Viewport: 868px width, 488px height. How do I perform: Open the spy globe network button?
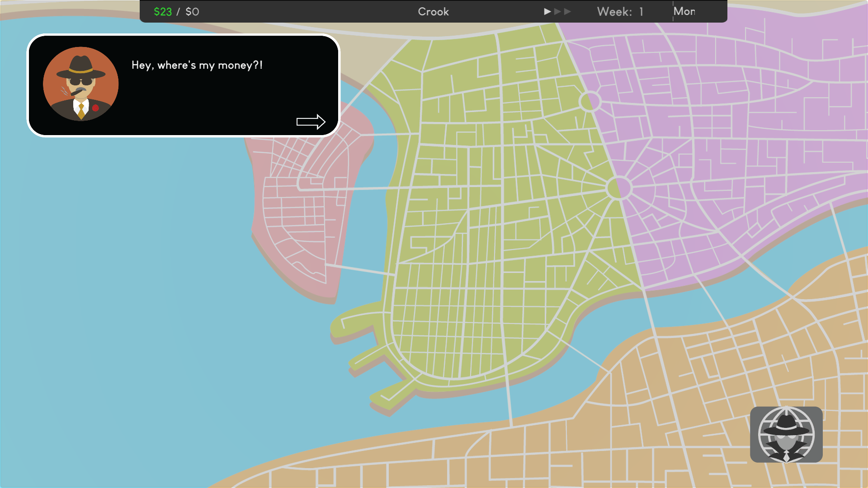(786, 434)
